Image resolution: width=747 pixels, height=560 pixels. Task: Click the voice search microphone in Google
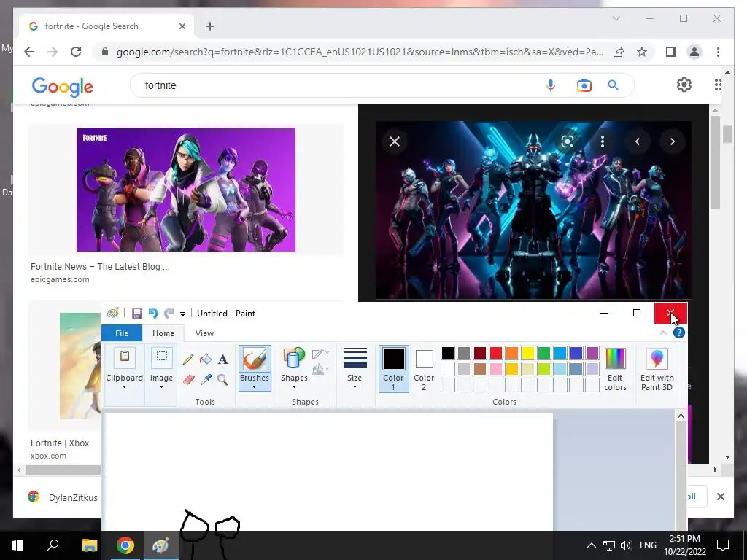(551, 85)
